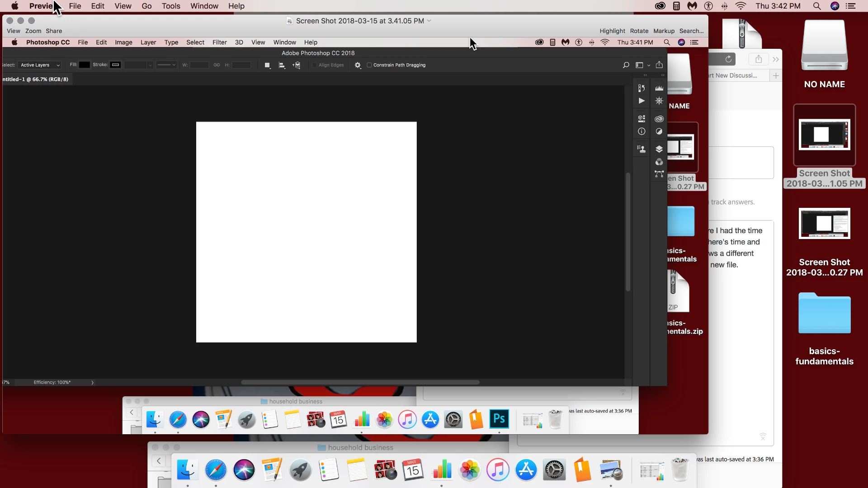The height and width of the screenshot is (488, 868).
Task: Click the gear settings icon in options bar
Action: pyautogui.click(x=358, y=65)
